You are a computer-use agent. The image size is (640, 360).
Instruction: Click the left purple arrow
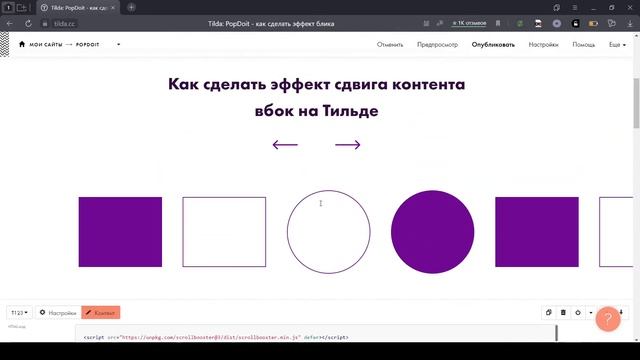point(285,144)
